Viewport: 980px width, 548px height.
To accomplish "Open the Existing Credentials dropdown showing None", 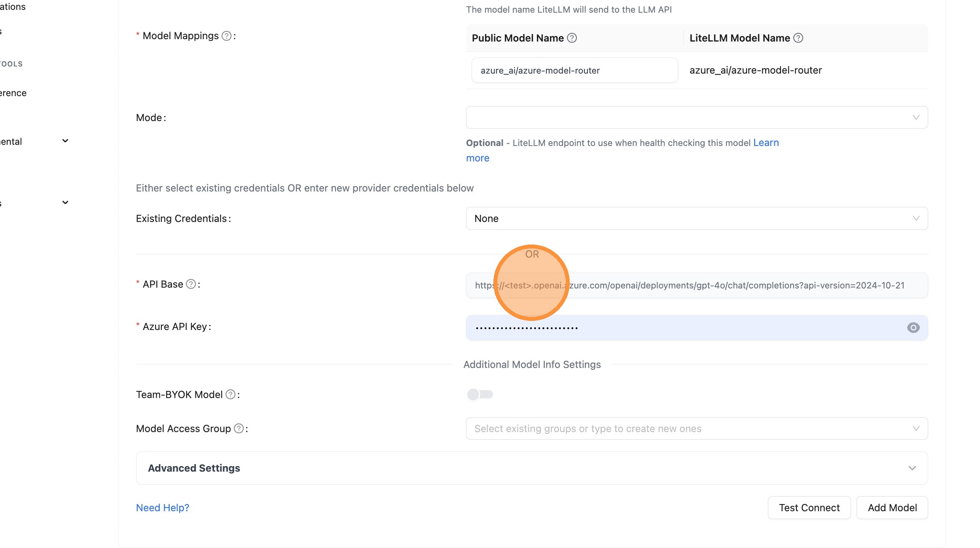I will coord(697,218).
